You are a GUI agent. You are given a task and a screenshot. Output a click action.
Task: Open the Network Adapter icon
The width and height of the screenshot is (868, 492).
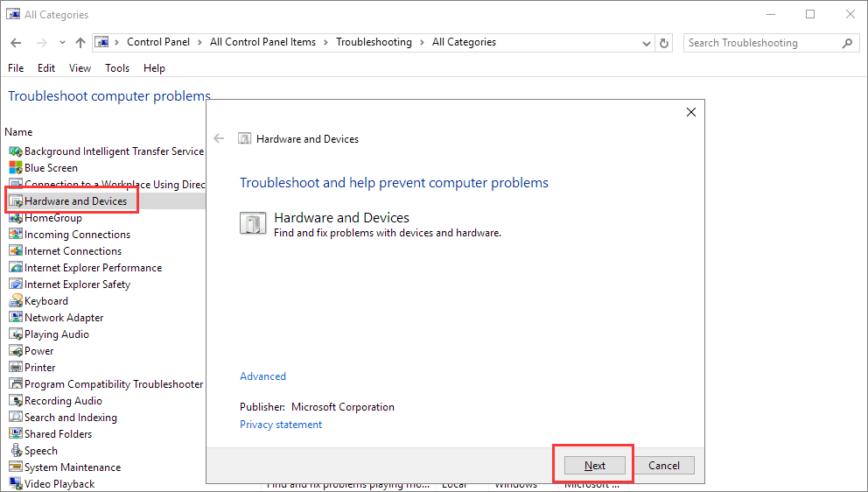tap(15, 318)
